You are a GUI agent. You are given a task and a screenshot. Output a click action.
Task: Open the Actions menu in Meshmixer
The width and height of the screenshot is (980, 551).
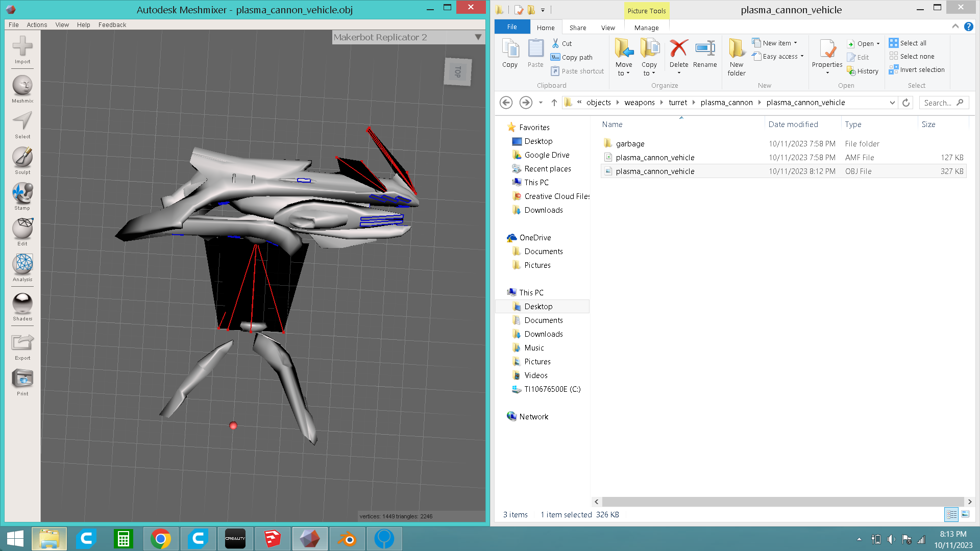37,24
